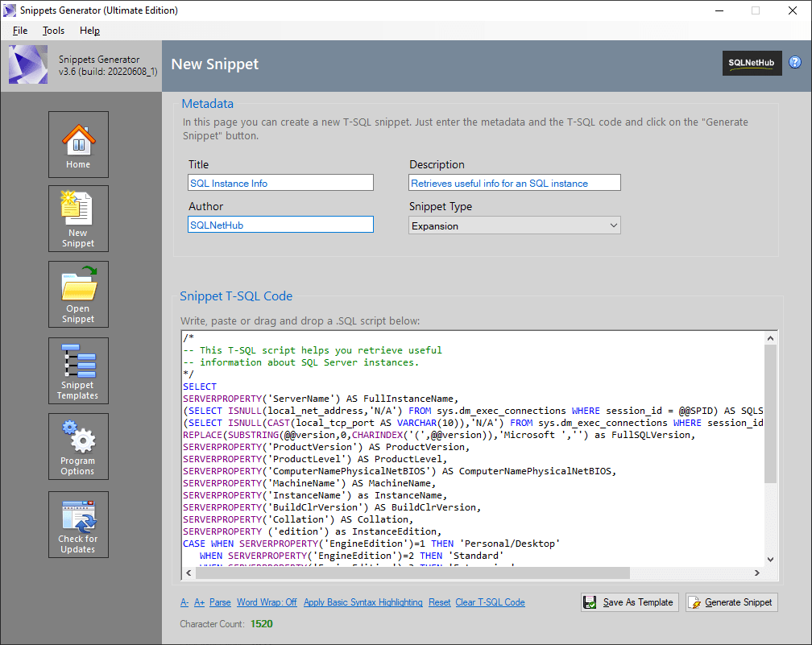Launch Check for Updates icon
Image resolution: width=812 pixels, height=645 pixels.
click(x=78, y=523)
